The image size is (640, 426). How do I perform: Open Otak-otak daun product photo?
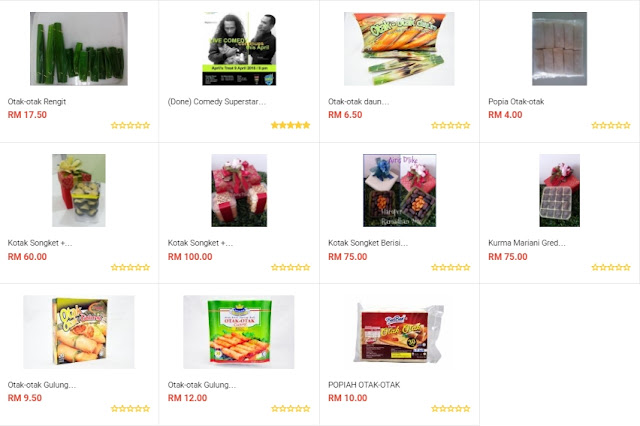pos(399,49)
